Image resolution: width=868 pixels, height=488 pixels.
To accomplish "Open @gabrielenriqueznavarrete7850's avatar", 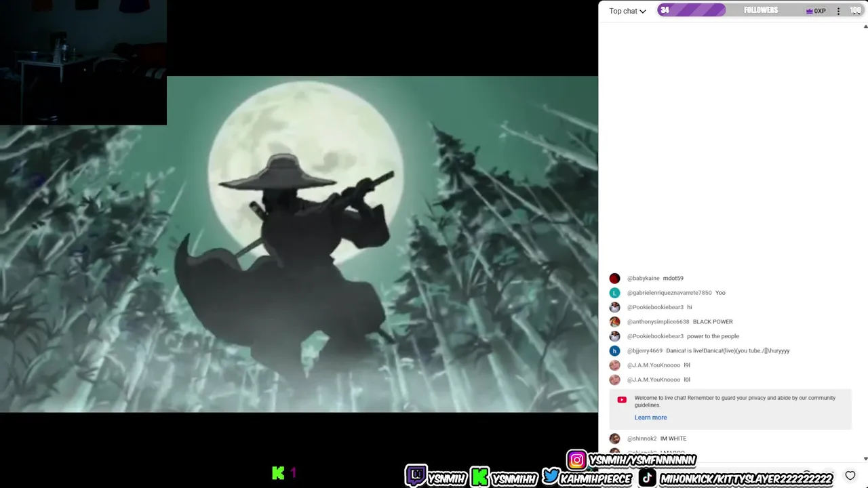I will [x=614, y=293].
